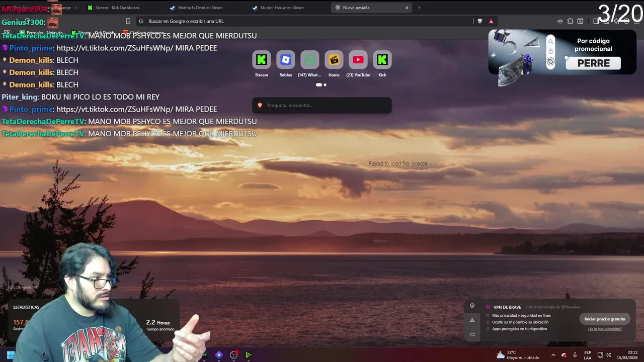Click the microphone tray icon
Screen dimensions: 644x362
click(575, 355)
